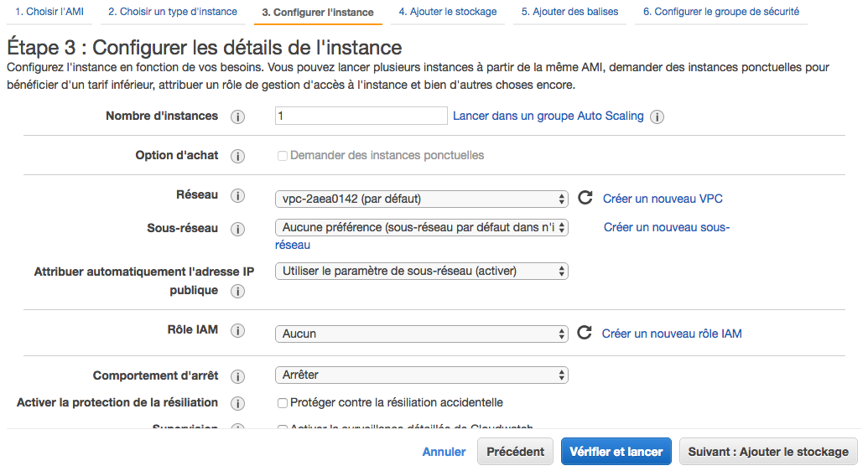Click info icon next to Rôle IAM
The width and height of the screenshot is (868, 471).
click(x=237, y=330)
